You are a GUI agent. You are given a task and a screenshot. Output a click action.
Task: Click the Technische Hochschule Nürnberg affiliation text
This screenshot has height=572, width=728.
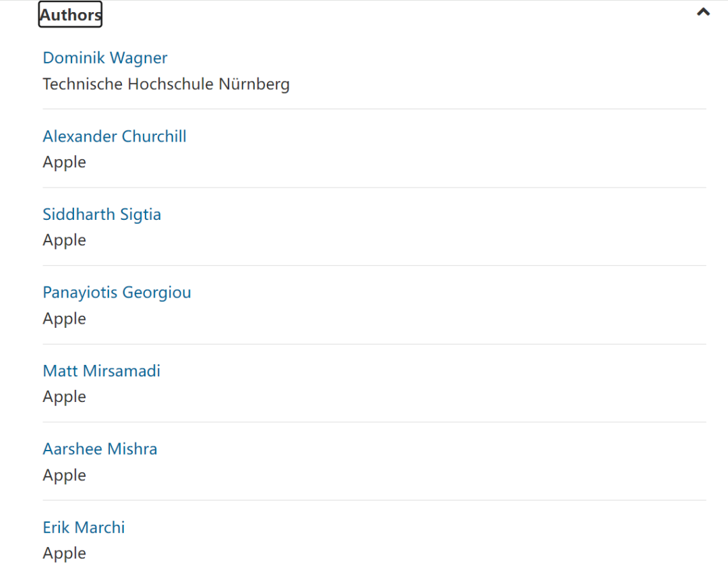pyautogui.click(x=166, y=84)
